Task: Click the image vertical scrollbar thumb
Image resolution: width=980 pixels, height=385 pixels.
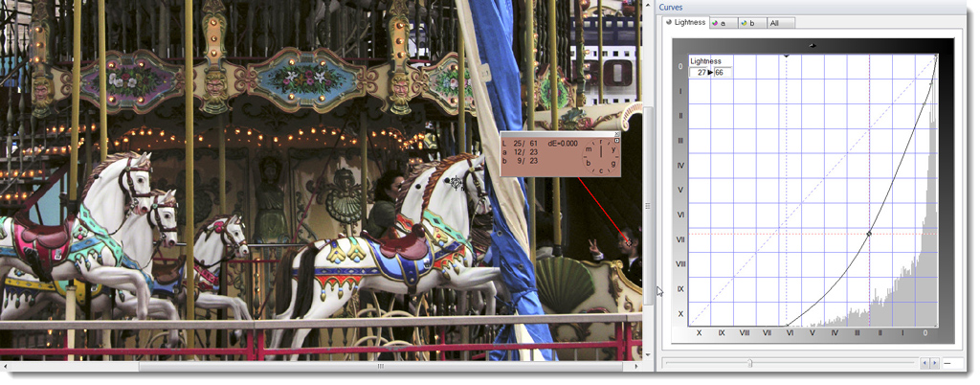Action: coord(648,205)
